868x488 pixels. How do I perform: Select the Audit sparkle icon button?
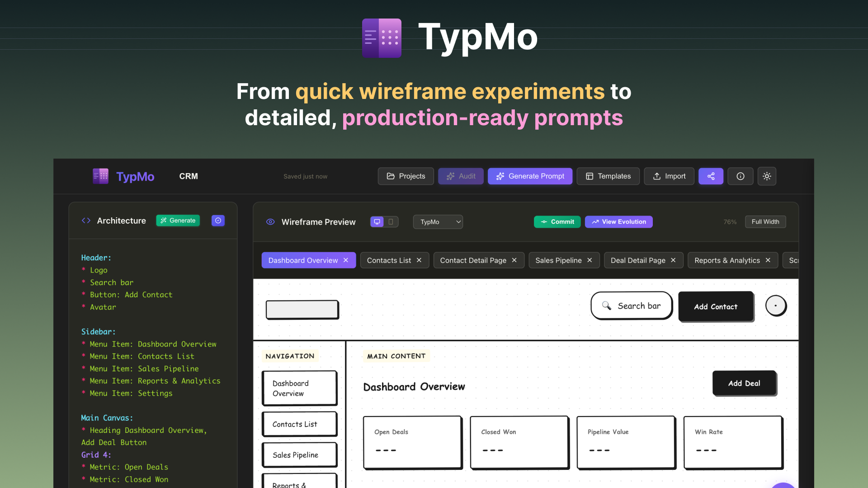click(450, 176)
